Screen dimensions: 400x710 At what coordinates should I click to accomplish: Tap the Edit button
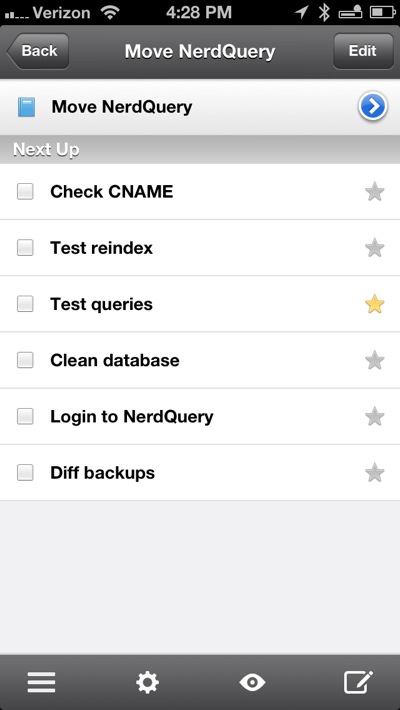click(363, 51)
